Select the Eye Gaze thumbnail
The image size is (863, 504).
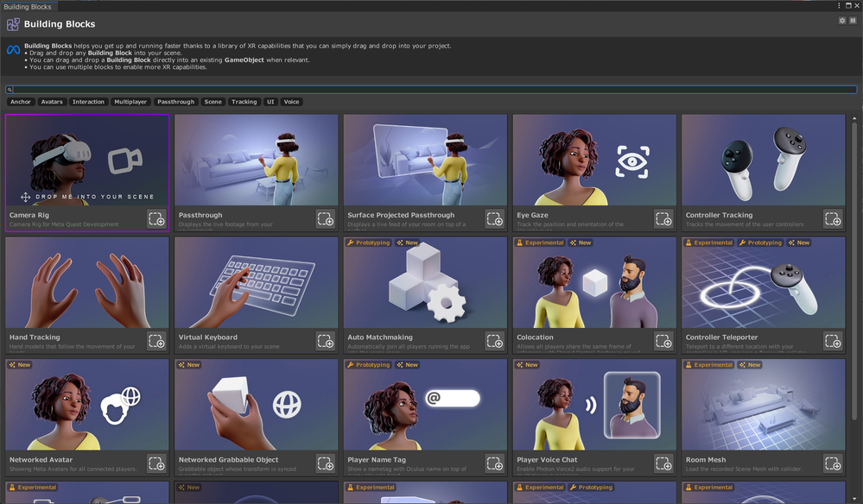(594, 160)
